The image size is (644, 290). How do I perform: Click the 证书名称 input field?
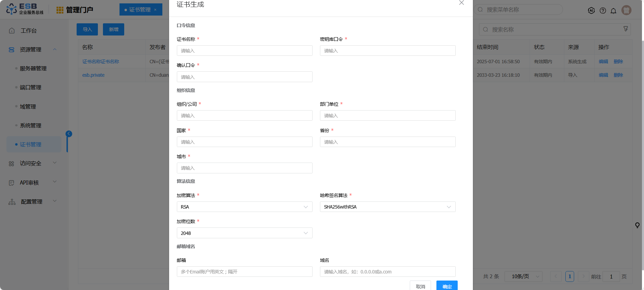click(244, 51)
